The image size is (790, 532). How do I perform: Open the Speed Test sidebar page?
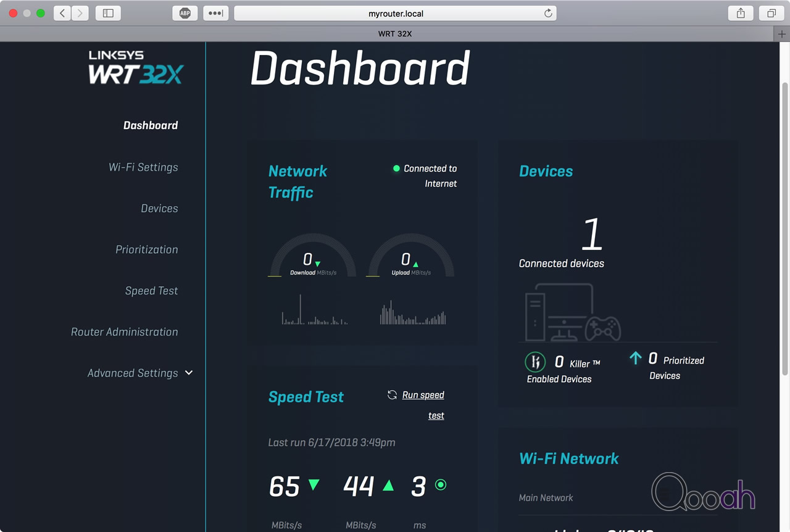tap(151, 291)
